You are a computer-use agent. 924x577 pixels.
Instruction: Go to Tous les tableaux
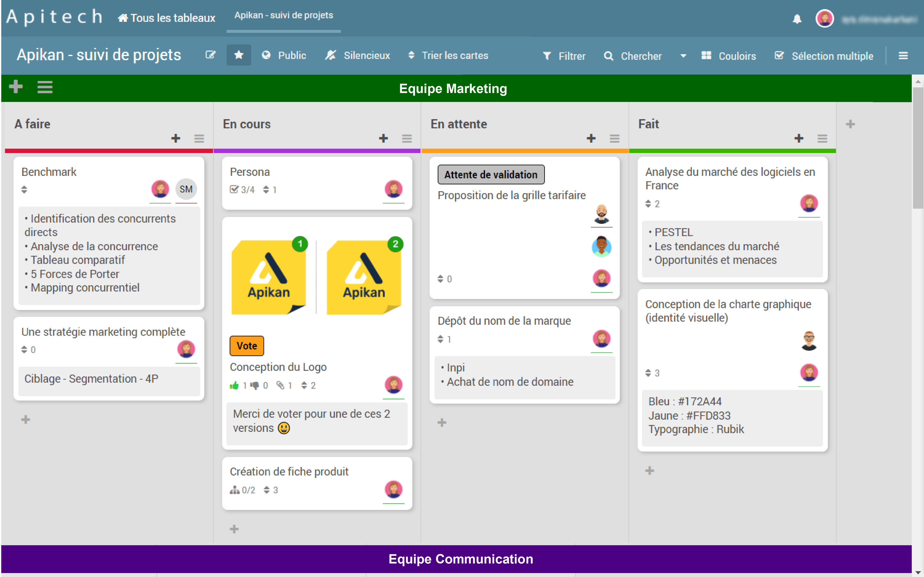tap(166, 18)
